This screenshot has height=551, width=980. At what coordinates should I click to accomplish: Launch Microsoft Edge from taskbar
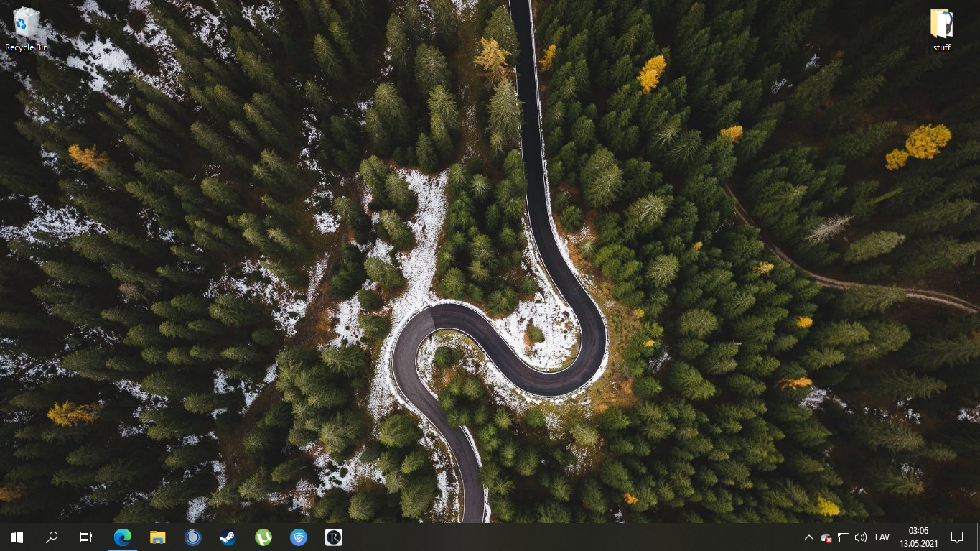click(x=123, y=537)
